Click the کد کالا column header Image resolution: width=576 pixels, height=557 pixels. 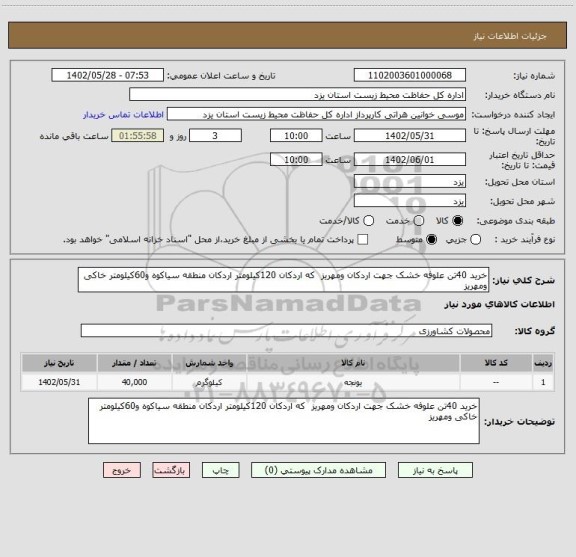pyautogui.click(x=496, y=363)
